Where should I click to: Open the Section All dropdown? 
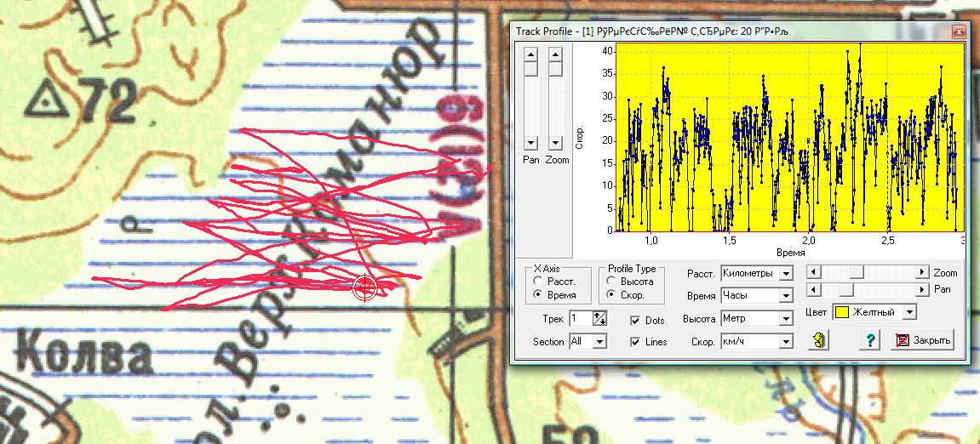tap(599, 341)
